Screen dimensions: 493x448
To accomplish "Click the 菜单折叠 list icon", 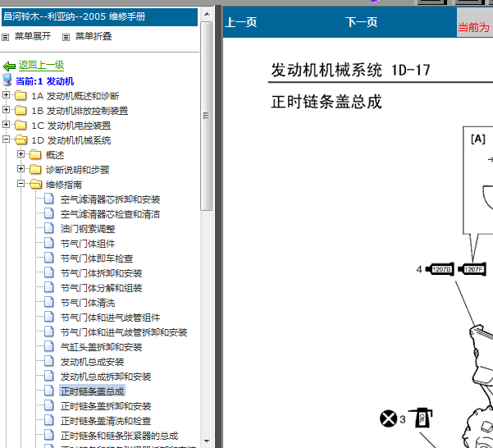I will point(66,38).
